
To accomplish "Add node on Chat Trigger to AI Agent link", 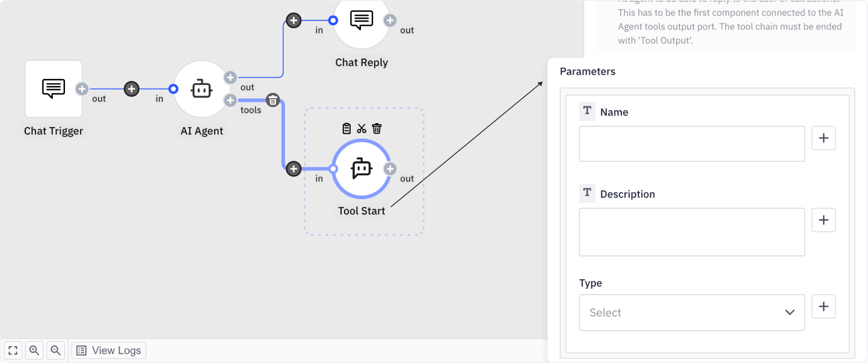I will (132, 89).
